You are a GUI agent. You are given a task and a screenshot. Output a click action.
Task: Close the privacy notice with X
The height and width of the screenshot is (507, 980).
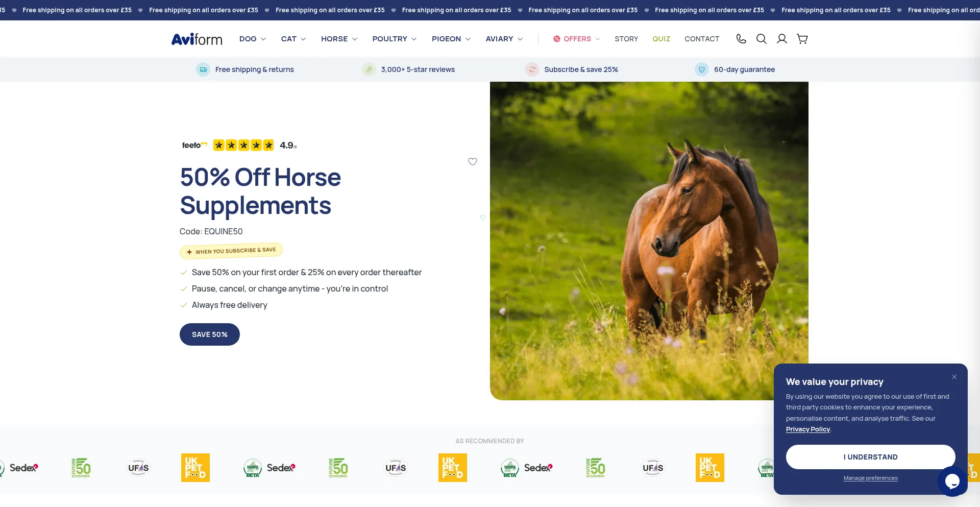954,377
